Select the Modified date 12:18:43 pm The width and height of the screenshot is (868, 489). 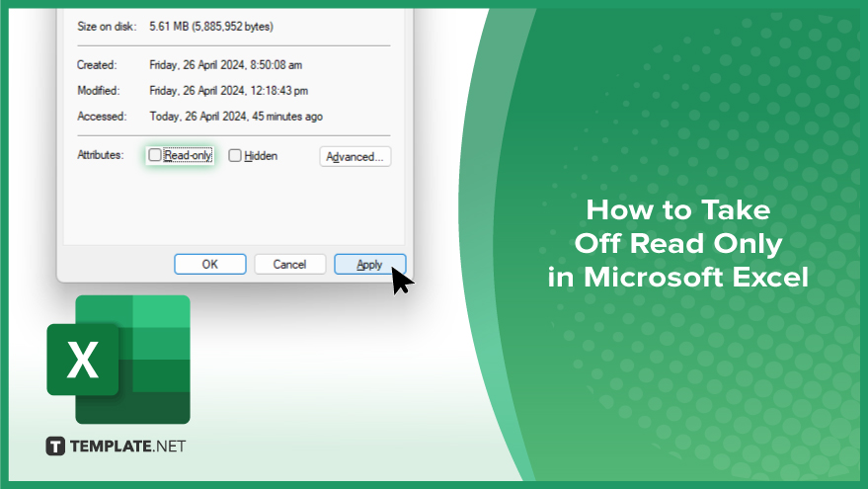pyautogui.click(x=228, y=90)
